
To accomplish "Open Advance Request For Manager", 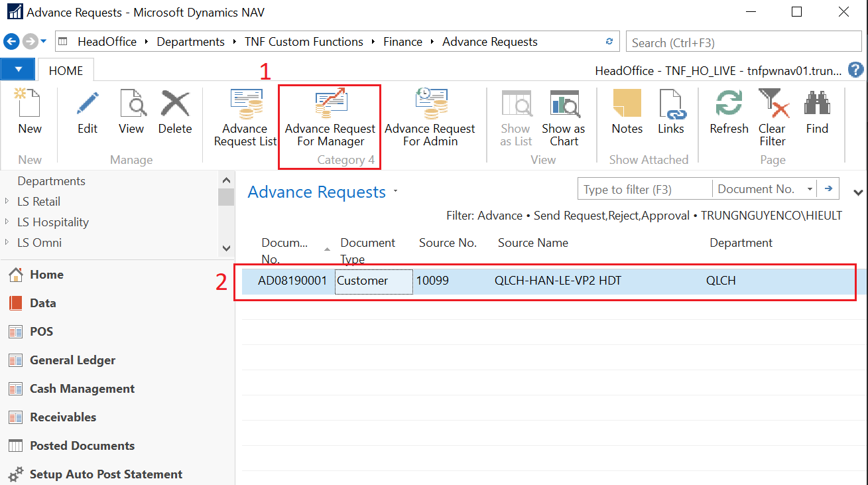I will [330, 117].
